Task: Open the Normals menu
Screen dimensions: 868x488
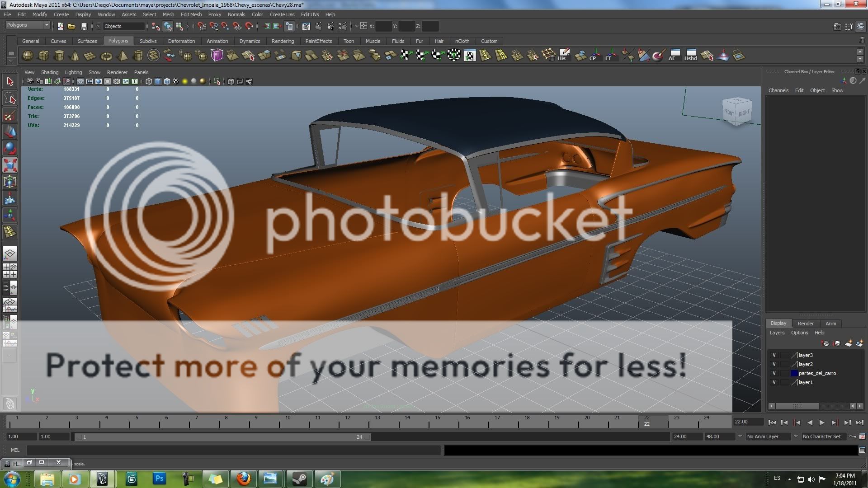Action: pyautogui.click(x=236, y=14)
